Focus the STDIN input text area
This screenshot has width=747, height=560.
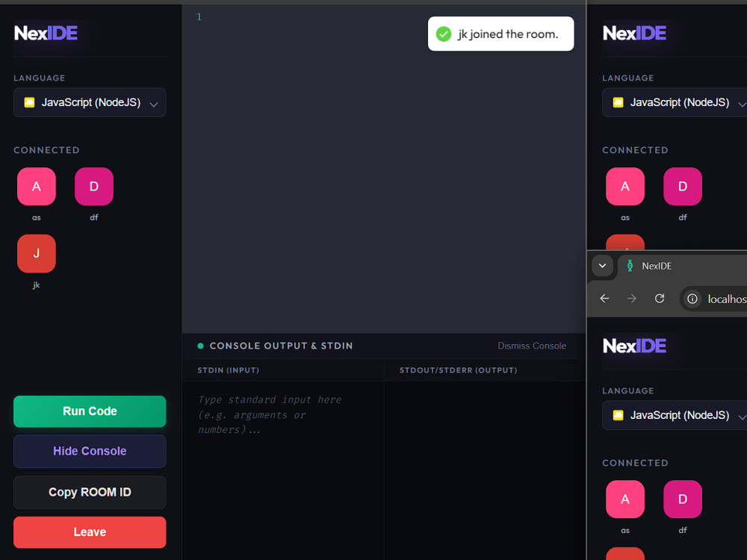click(x=283, y=470)
